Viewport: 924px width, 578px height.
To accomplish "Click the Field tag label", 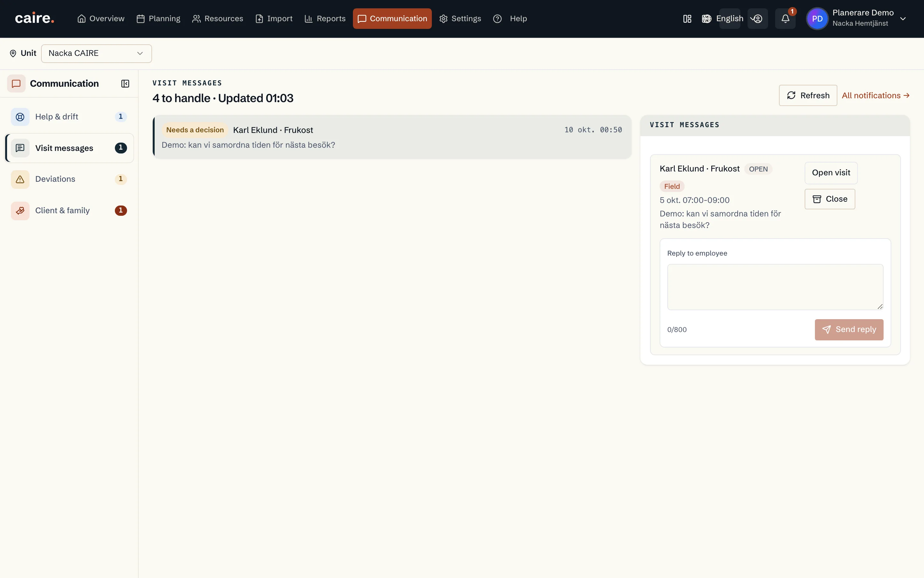I will point(672,187).
